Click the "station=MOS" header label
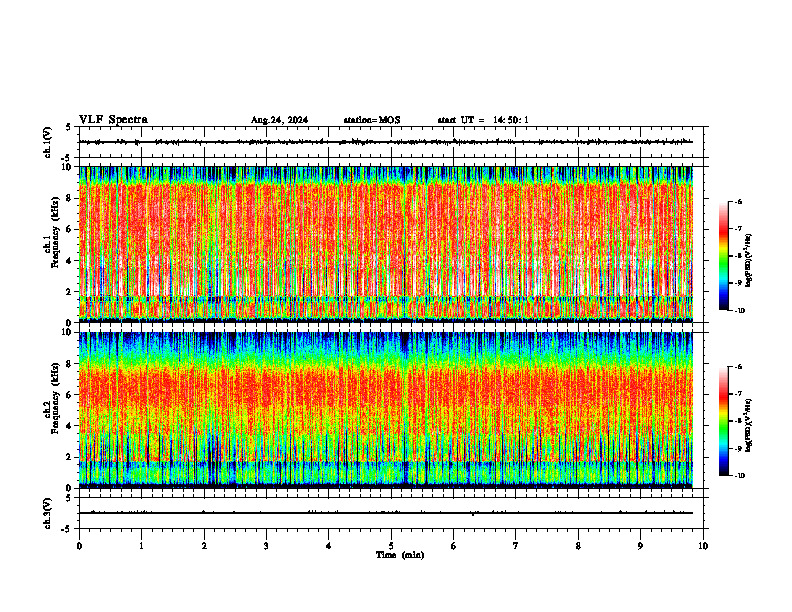Screen dimensions: 792x612 (x=372, y=120)
